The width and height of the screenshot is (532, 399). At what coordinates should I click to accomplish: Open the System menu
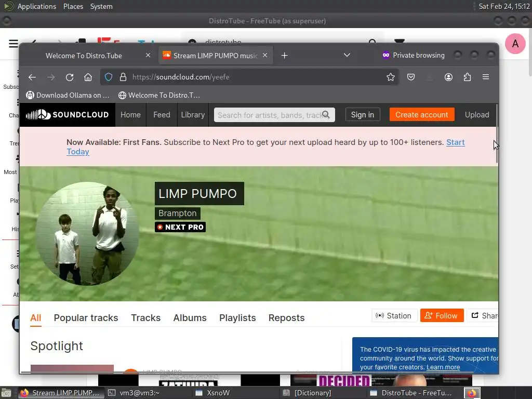(x=101, y=6)
